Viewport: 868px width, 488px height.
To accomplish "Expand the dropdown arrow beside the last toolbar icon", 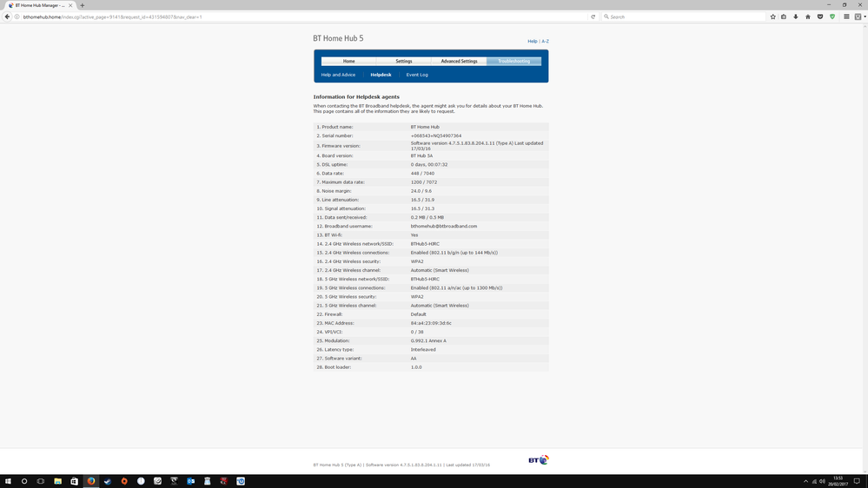I will click(865, 16).
